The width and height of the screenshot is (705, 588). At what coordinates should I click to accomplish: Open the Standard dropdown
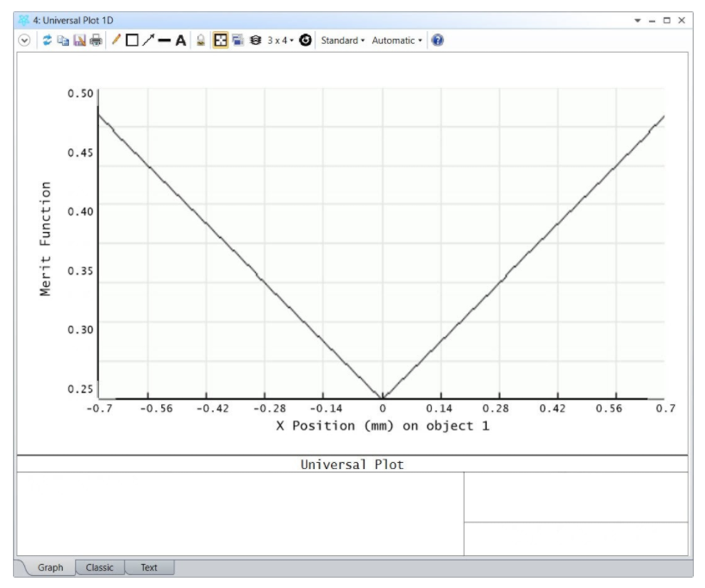click(x=342, y=41)
